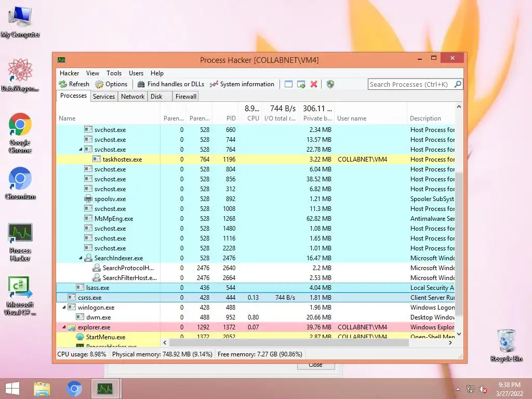Click the I/O value 744 B/s for csrss.exe
The width and height of the screenshot is (532, 399).
click(285, 298)
